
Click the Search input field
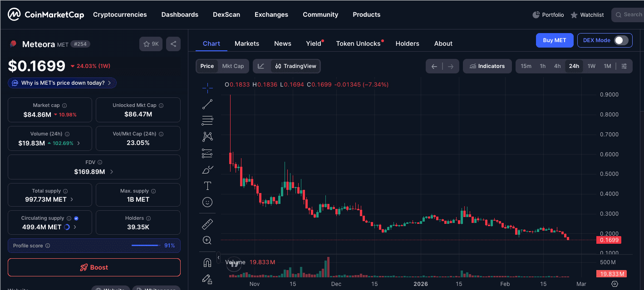click(x=632, y=14)
